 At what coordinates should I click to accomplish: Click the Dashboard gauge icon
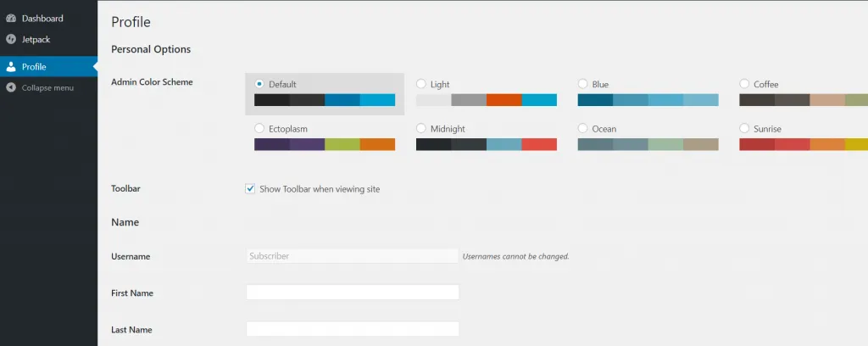(x=10, y=19)
